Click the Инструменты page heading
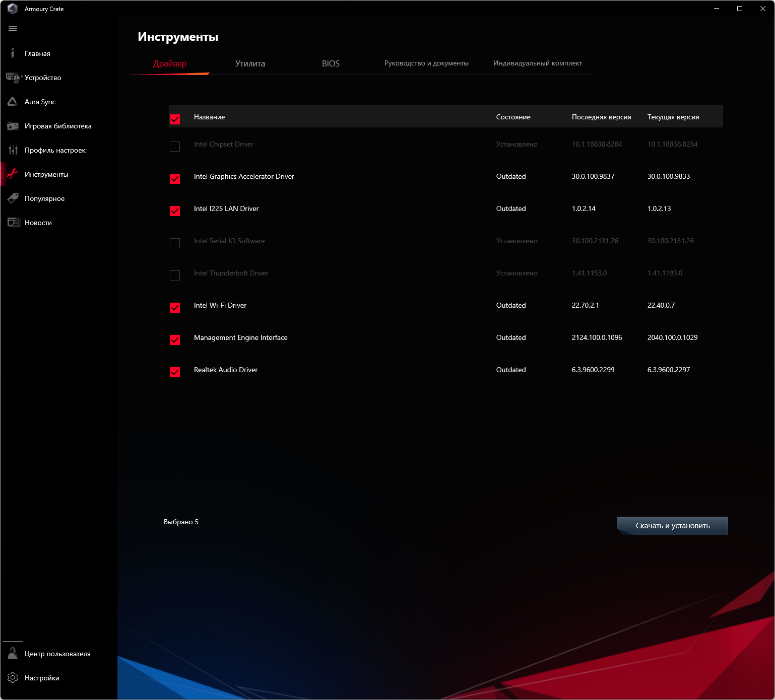This screenshot has height=700, width=775. click(178, 37)
